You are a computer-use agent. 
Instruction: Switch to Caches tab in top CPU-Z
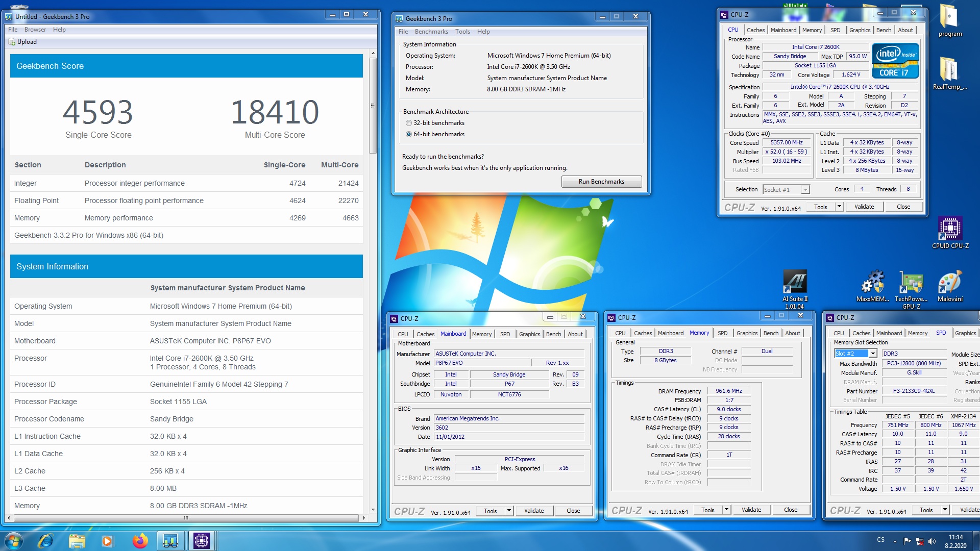(x=755, y=30)
